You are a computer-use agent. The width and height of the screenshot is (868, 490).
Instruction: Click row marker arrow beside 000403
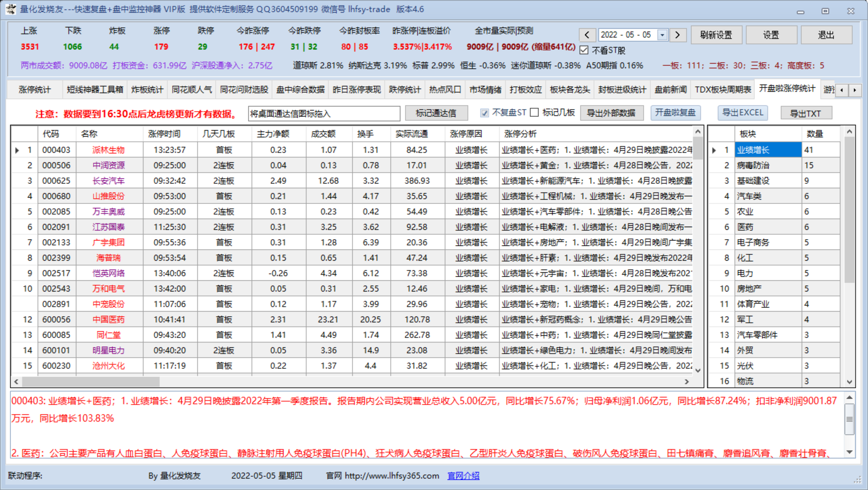point(17,150)
